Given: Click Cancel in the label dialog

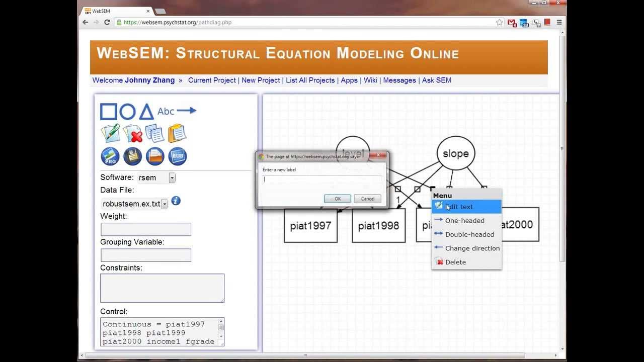Looking at the screenshot, I should pyautogui.click(x=368, y=199).
